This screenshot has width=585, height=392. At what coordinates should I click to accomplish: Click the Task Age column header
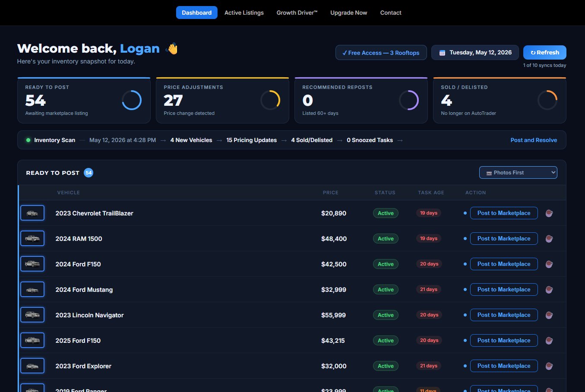pyautogui.click(x=431, y=193)
